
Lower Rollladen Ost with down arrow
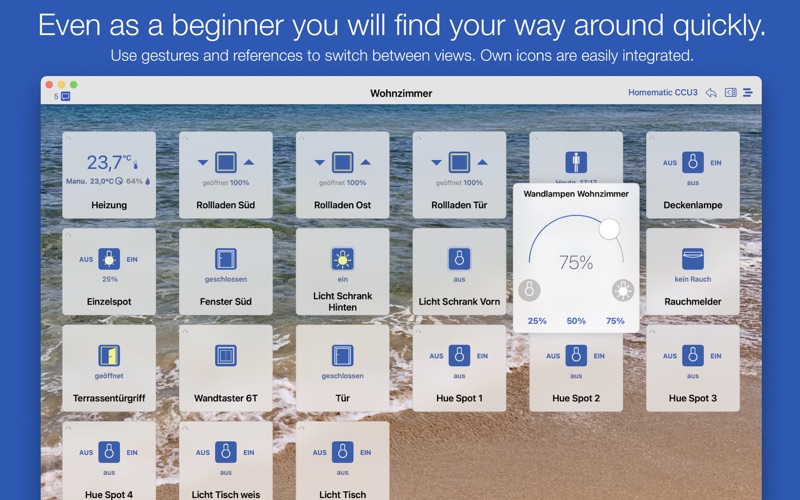pos(319,163)
